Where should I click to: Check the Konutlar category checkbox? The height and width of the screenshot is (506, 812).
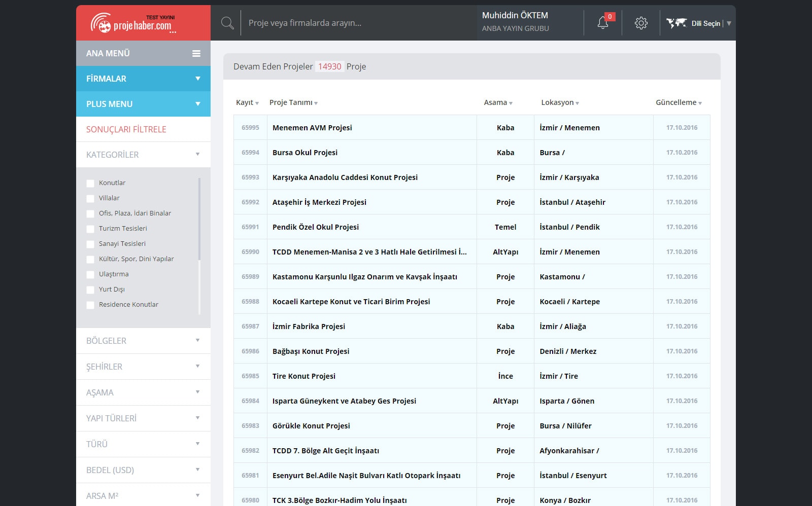[x=90, y=183]
